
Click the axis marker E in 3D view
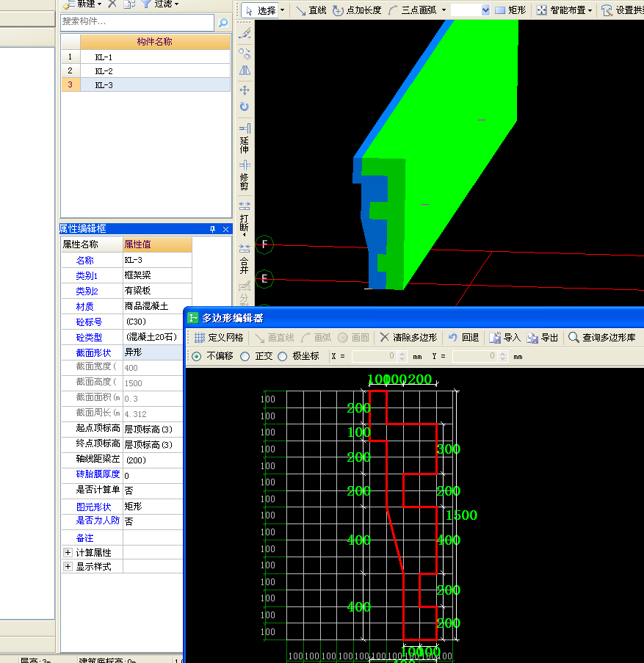[x=264, y=279]
